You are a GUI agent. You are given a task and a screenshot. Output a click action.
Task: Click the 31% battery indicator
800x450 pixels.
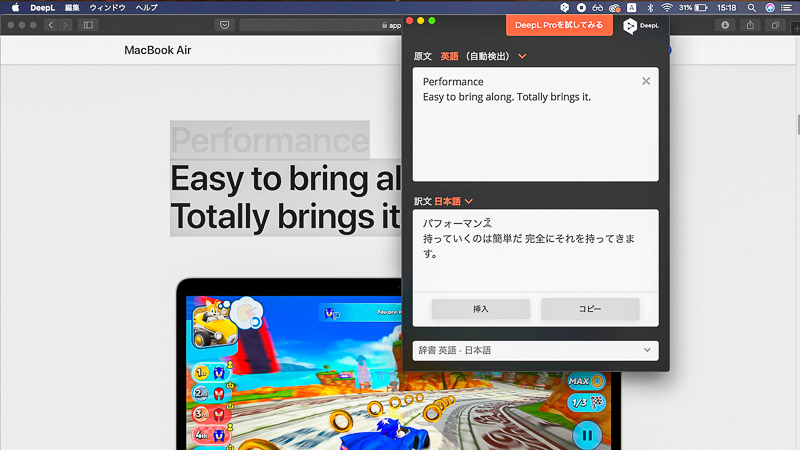693,8
